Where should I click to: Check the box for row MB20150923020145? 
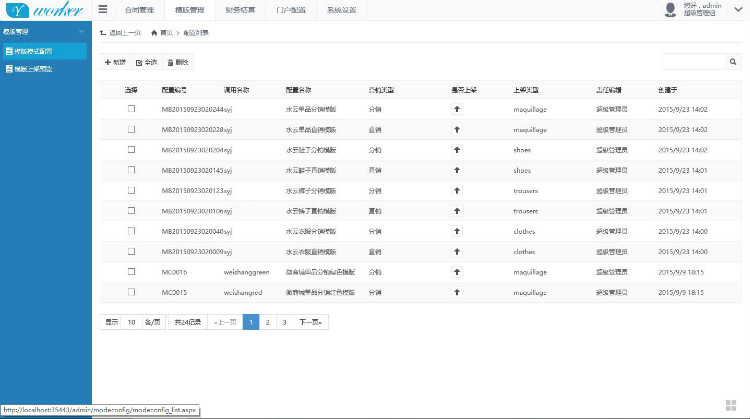[132, 170]
